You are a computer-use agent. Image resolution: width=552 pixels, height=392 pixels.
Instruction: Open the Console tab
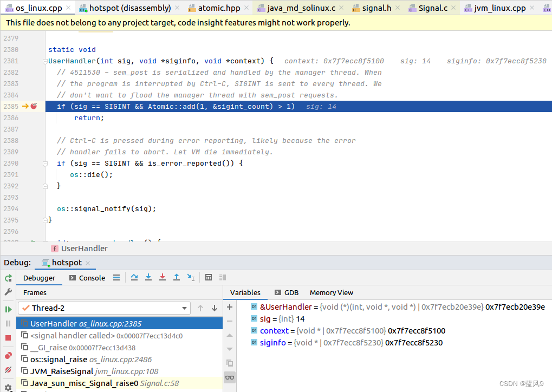(87, 278)
